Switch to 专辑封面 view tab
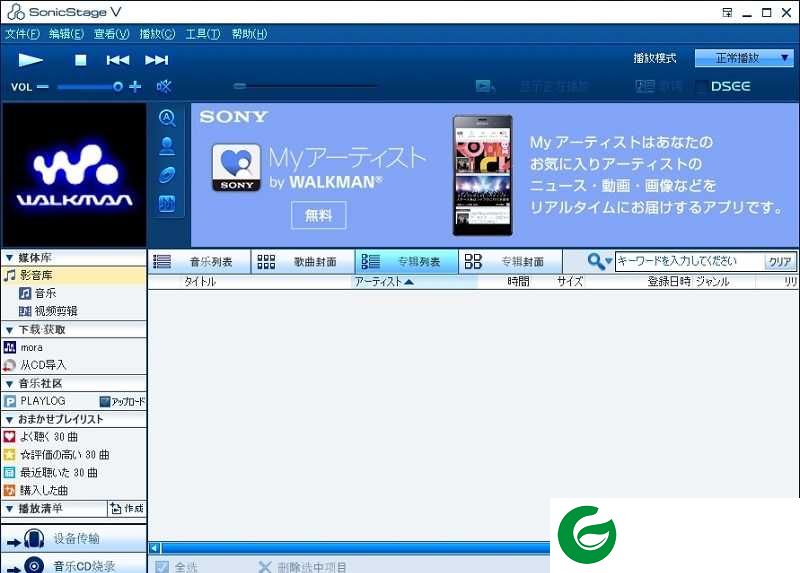The width and height of the screenshot is (800, 573). coord(510,262)
